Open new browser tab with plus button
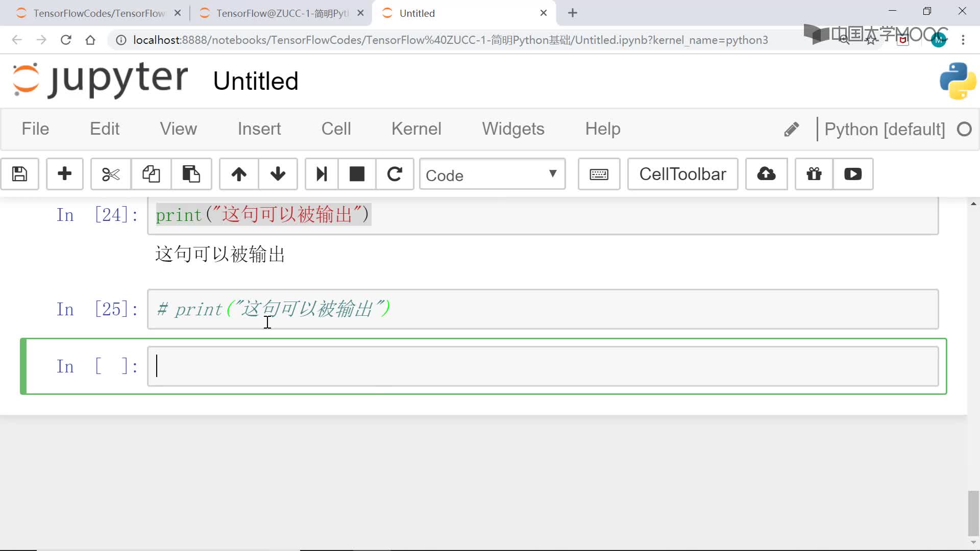This screenshot has width=980, height=551. coord(573,13)
